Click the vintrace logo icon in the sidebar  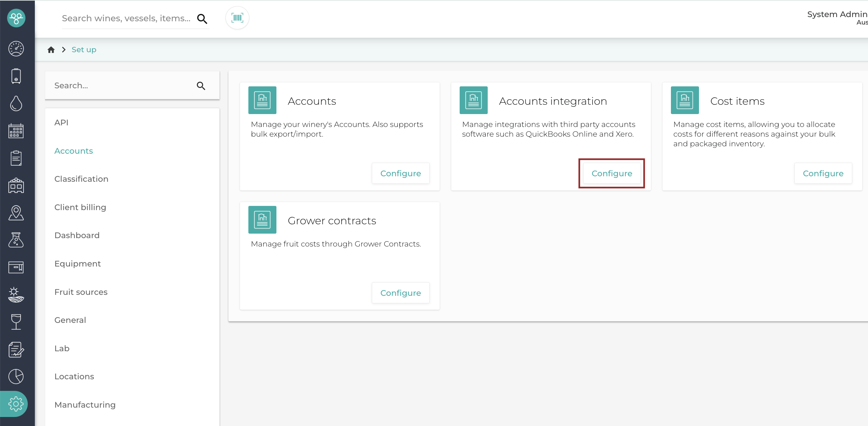pos(16,18)
